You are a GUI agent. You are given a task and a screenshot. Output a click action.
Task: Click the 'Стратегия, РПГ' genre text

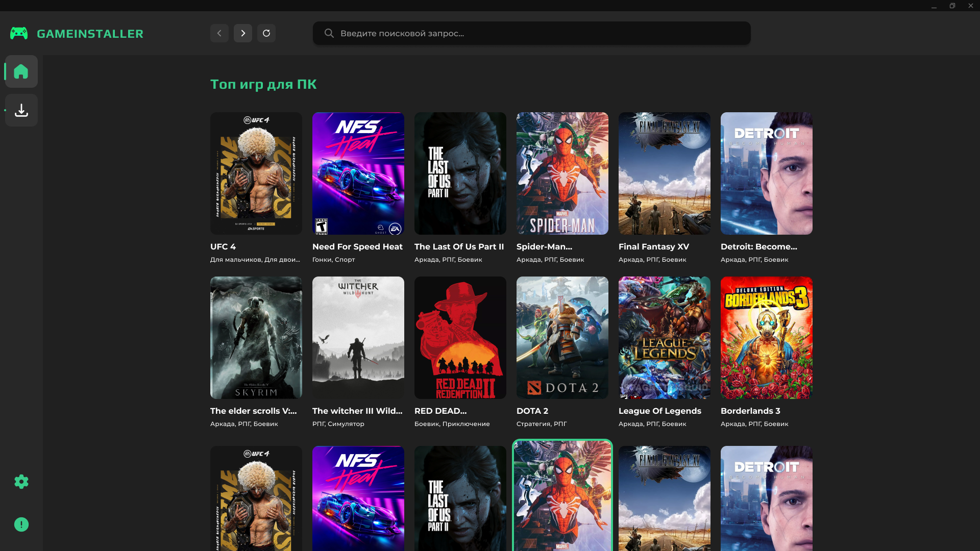click(x=542, y=424)
